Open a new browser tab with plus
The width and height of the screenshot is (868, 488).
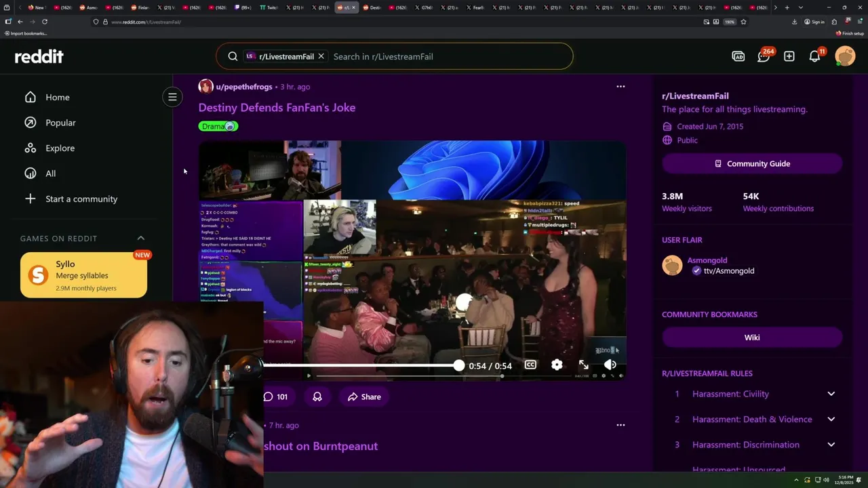(x=787, y=7)
